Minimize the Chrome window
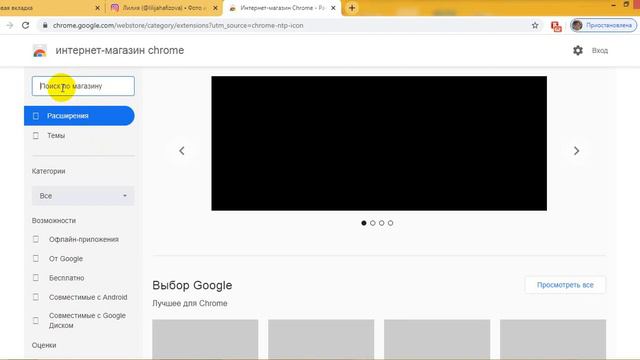The image size is (640, 360). [613, 5]
